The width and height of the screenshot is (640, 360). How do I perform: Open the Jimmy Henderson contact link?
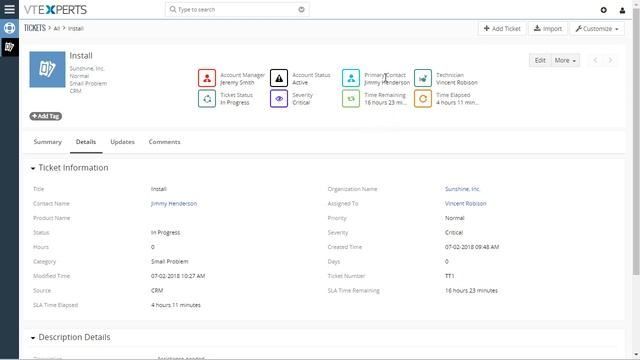(174, 203)
